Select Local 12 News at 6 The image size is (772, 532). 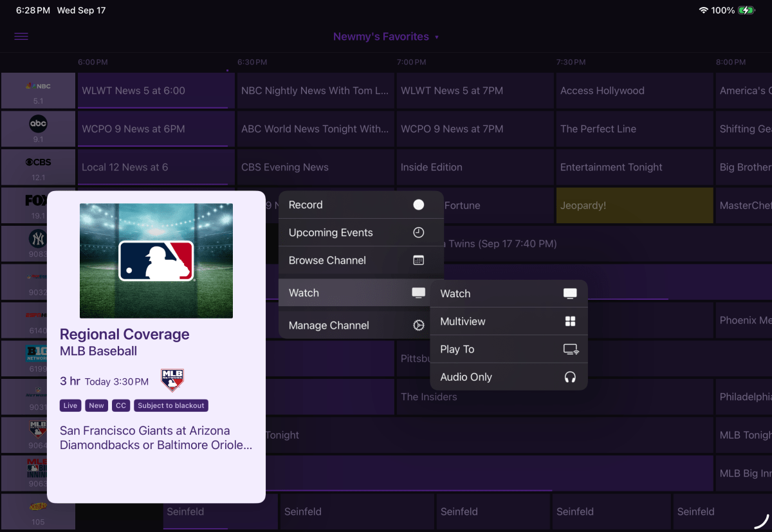coord(156,167)
